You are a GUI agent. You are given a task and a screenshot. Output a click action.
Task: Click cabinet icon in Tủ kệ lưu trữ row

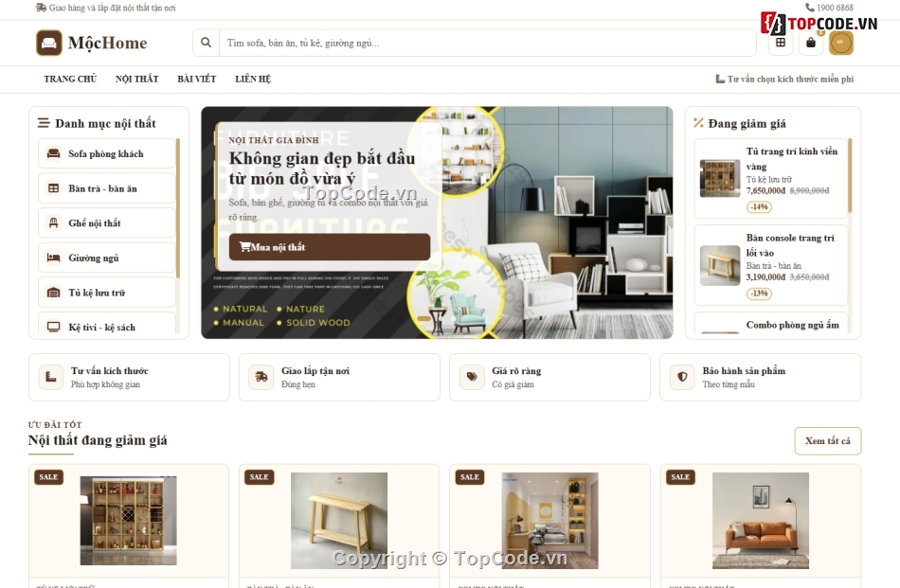coord(53,293)
